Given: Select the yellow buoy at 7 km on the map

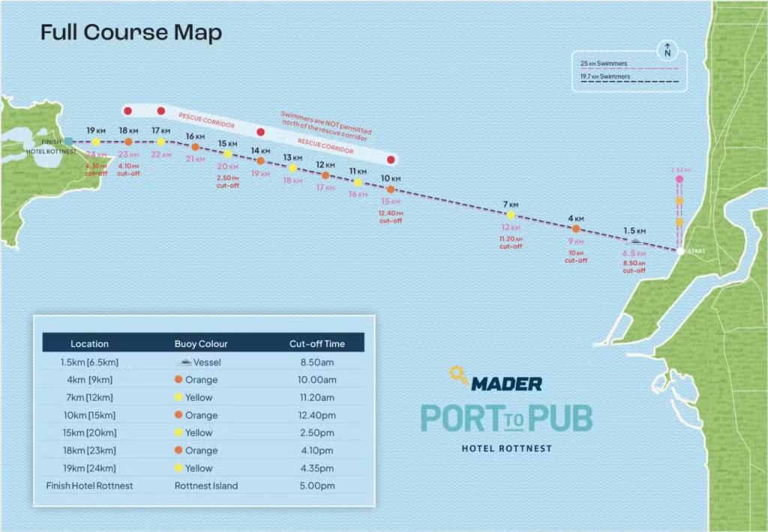Looking at the screenshot, I should (x=511, y=214).
